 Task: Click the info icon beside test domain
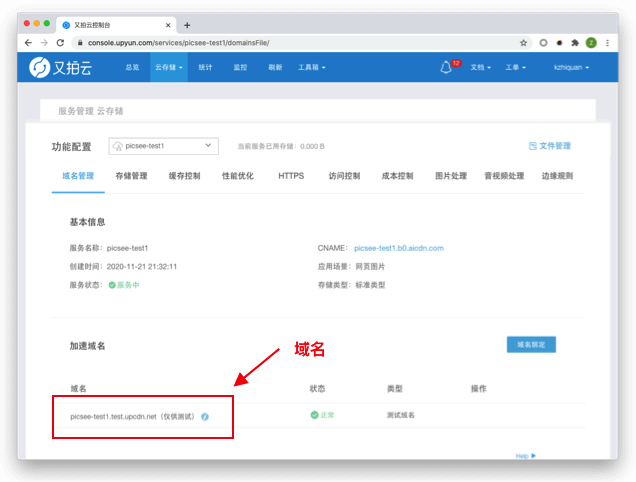pyautogui.click(x=205, y=417)
